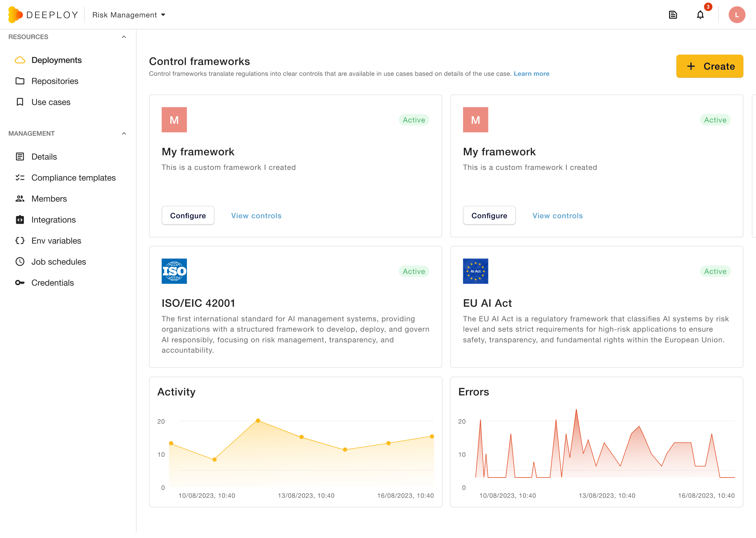
Task: Collapse the Resources section
Action: pos(124,37)
